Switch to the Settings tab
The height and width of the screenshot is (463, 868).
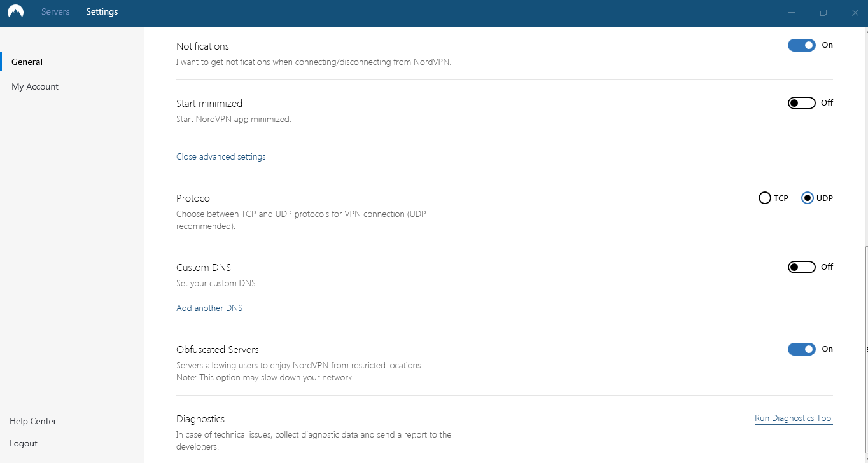[101, 11]
